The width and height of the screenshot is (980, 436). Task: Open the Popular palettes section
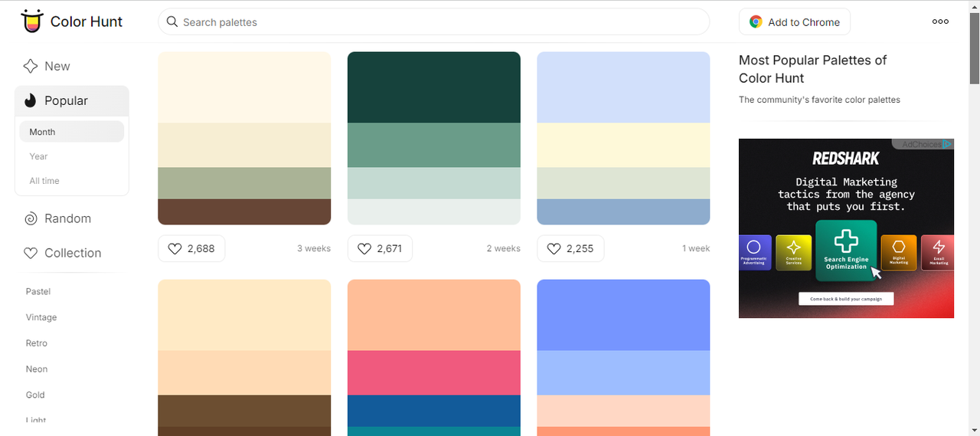click(x=72, y=100)
